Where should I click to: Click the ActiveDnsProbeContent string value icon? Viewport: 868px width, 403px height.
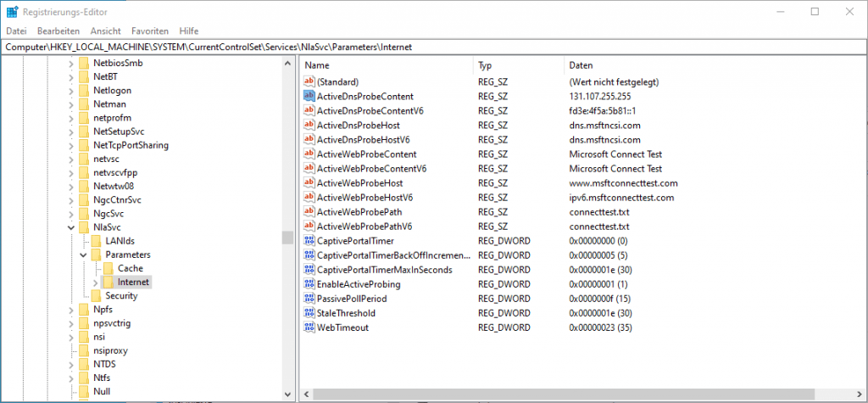tap(309, 96)
